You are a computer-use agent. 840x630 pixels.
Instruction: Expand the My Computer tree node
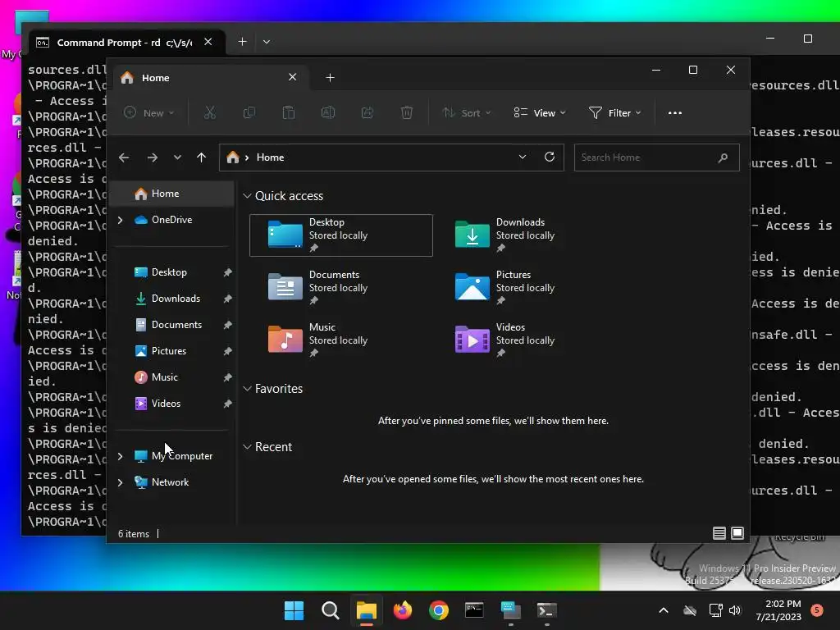click(x=121, y=456)
